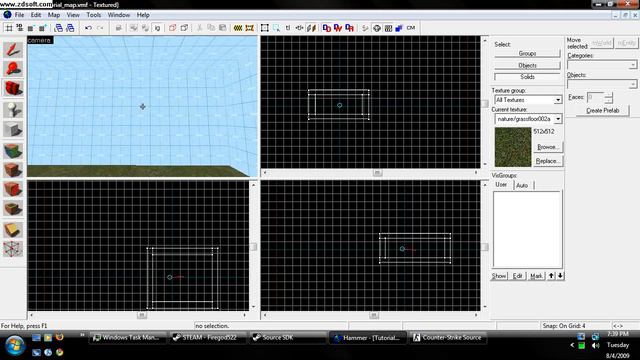Image resolution: width=640 pixels, height=360 pixels.
Task: Select the Clipping tool
Action: click(x=13, y=230)
